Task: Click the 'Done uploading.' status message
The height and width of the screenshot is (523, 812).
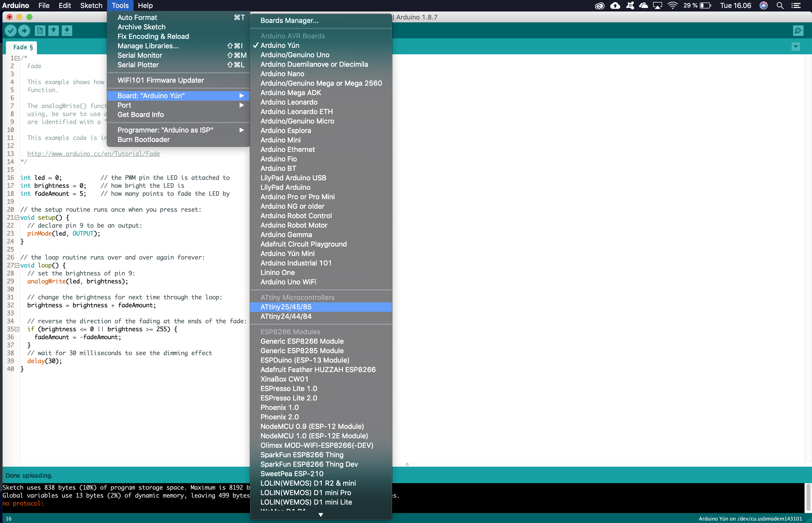Action: coord(29,475)
